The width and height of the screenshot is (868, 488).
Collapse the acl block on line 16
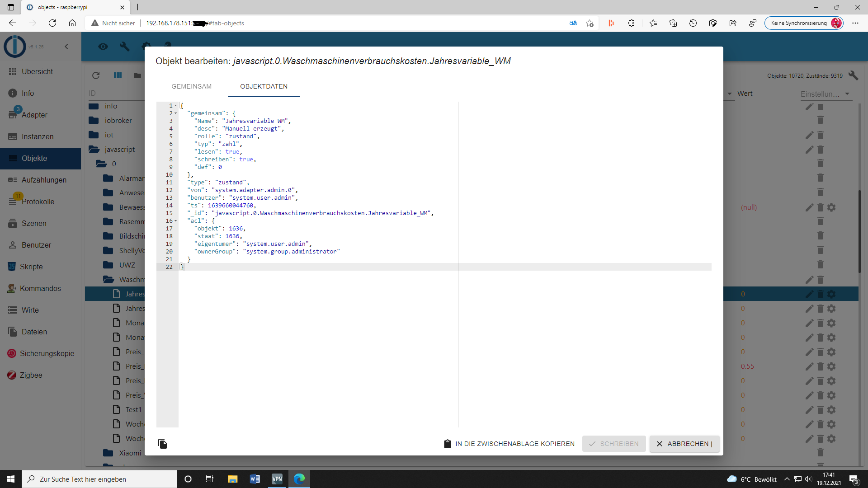[x=176, y=221]
